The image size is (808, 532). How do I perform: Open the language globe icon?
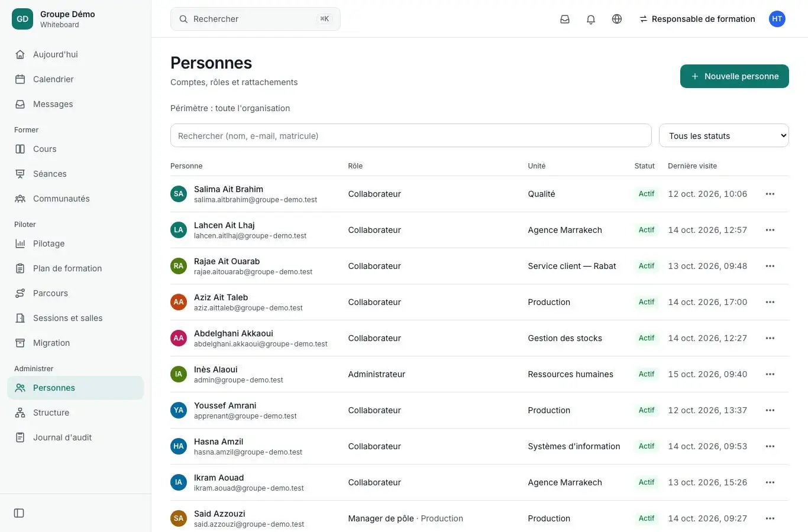click(x=617, y=19)
